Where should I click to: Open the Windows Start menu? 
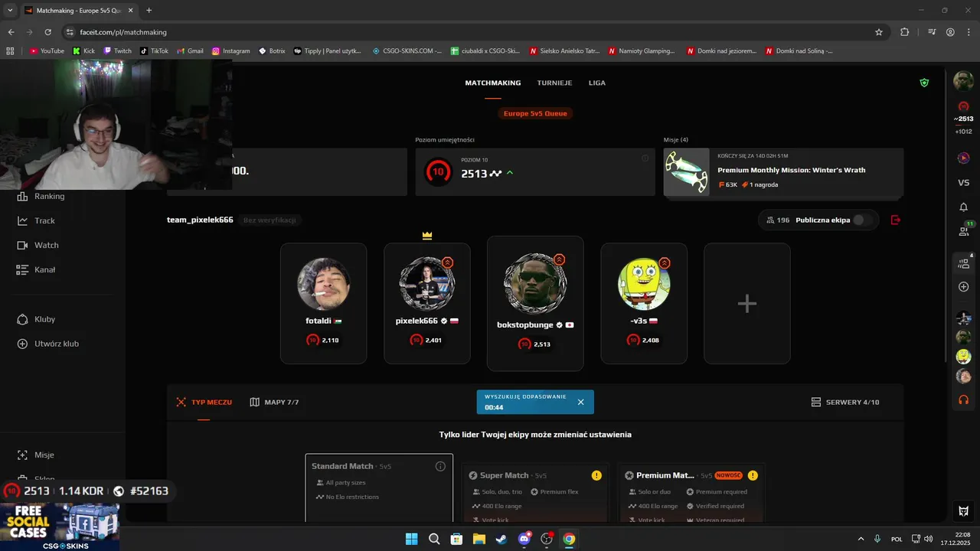pyautogui.click(x=411, y=539)
